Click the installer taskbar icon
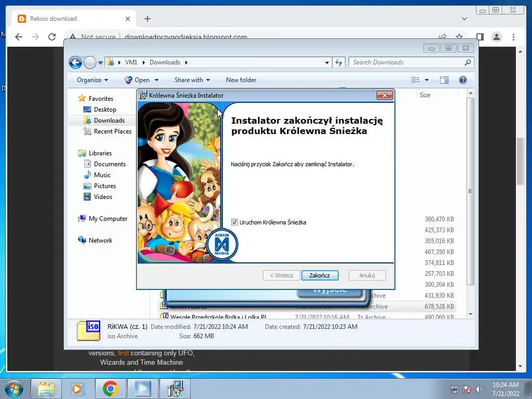This screenshot has width=532, height=399. tap(175, 389)
